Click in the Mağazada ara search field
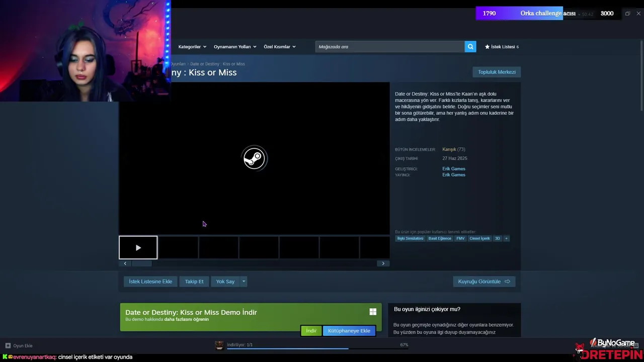Image resolution: width=644 pixels, height=362 pixels. coord(390,47)
